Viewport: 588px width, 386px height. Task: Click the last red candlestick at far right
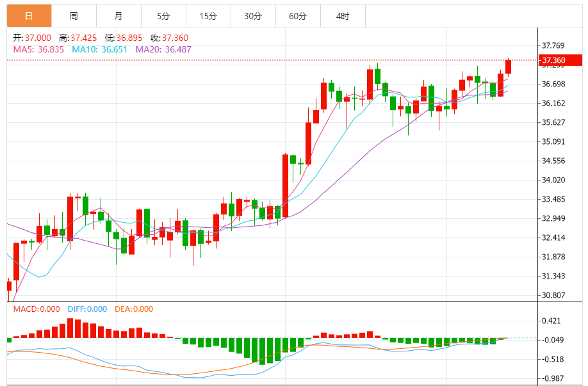(509, 67)
